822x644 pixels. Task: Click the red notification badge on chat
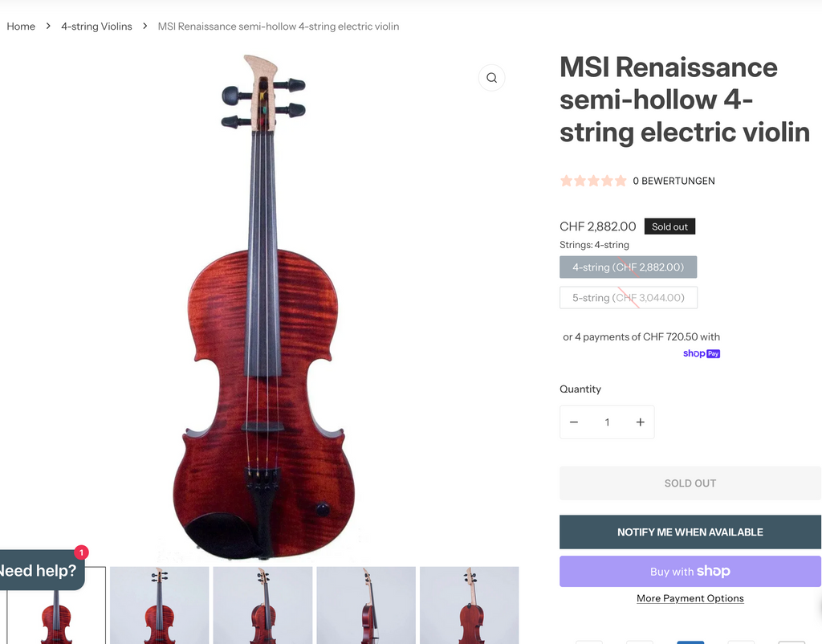click(81, 552)
